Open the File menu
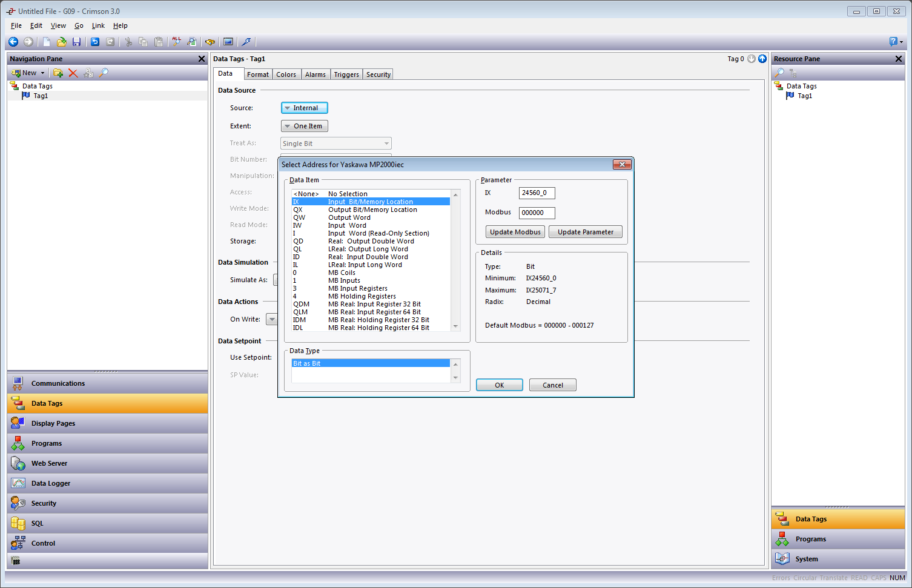The image size is (912, 588). (x=16, y=25)
